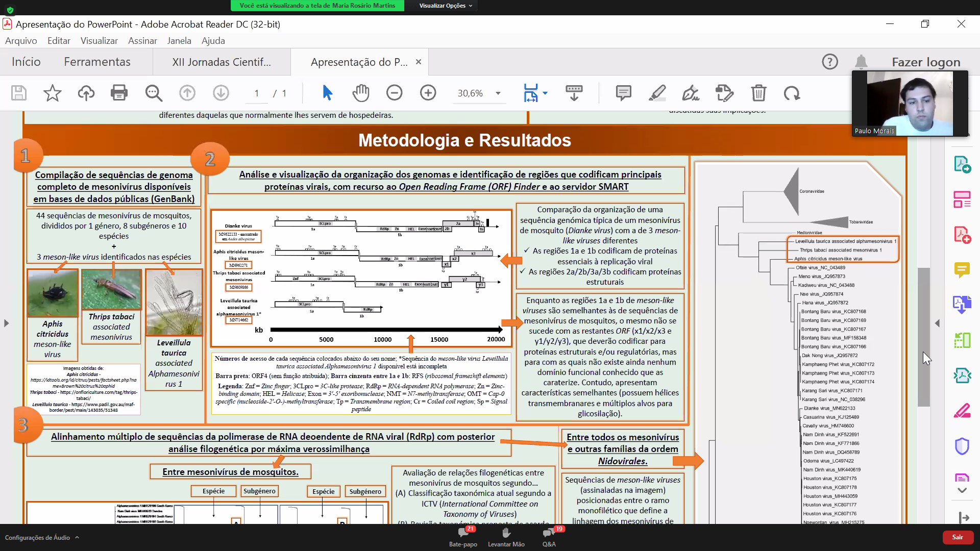The image size is (980, 551).
Task: Click the zoom in plus icon
Action: coord(428,93)
